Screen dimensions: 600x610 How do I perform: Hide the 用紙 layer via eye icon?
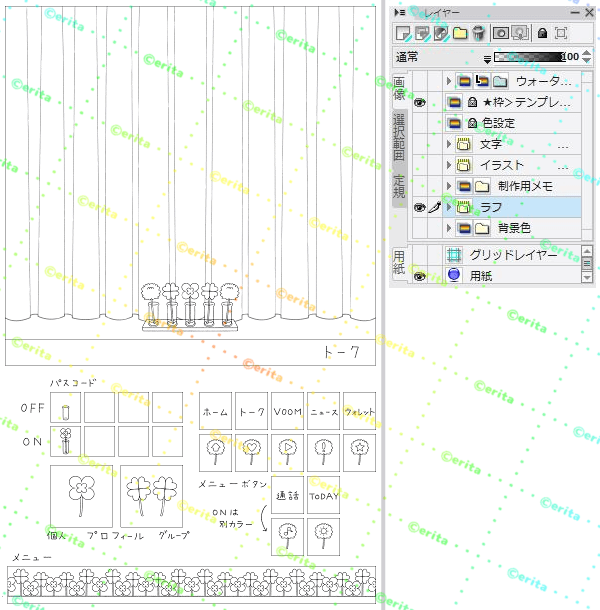pyautogui.click(x=419, y=276)
